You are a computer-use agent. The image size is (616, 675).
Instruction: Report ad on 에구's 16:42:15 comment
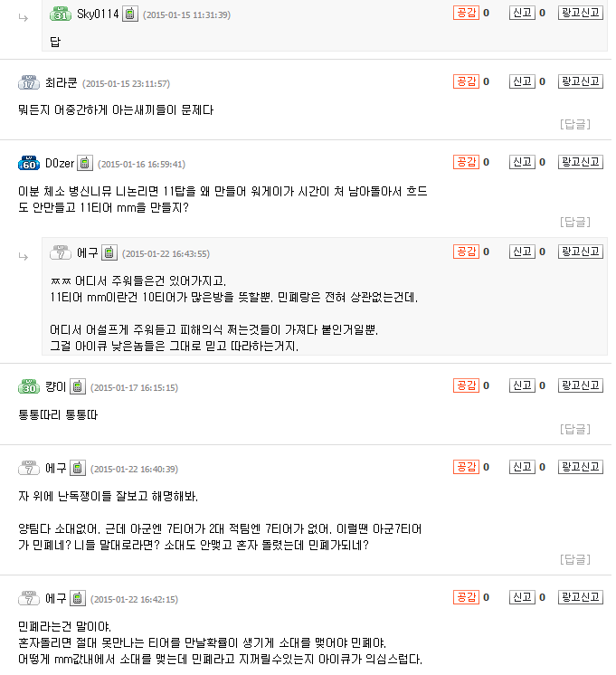pos(580,597)
